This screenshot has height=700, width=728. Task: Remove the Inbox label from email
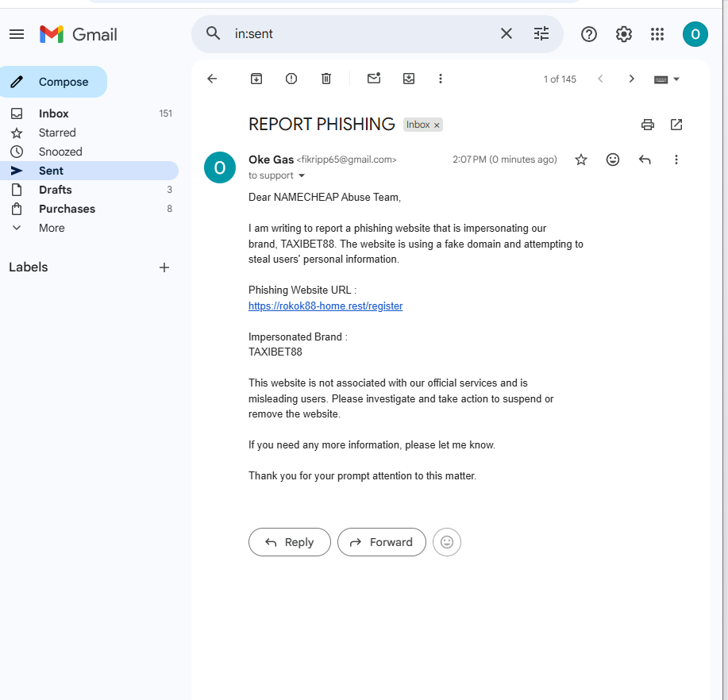coord(437,125)
